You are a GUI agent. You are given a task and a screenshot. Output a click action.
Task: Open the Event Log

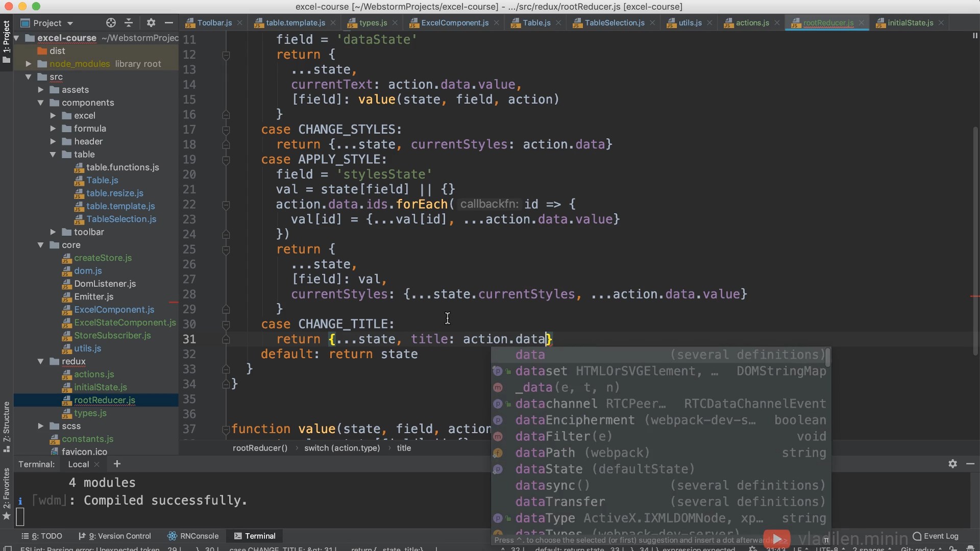point(936,536)
